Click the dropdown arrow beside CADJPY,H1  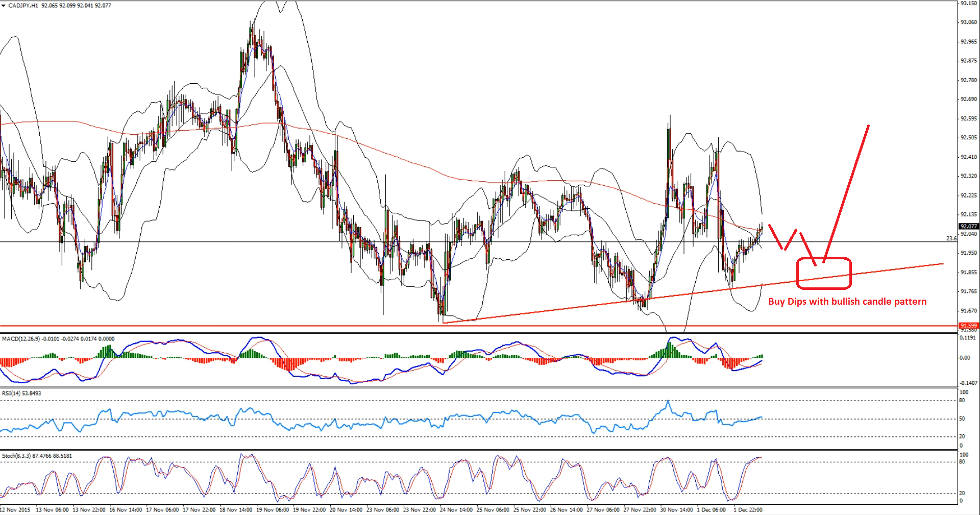[x=4, y=6]
